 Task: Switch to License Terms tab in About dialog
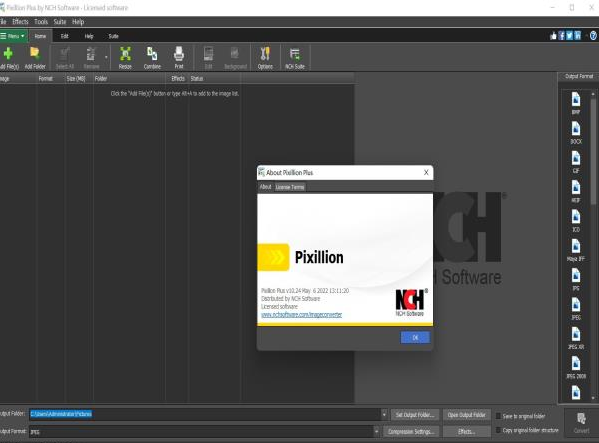[x=290, y=187]
